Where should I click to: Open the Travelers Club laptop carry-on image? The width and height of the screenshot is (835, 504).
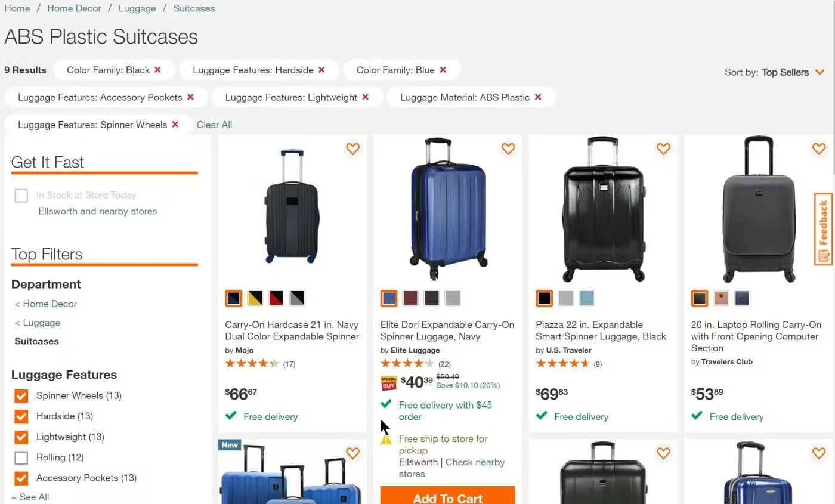(758, 209)
